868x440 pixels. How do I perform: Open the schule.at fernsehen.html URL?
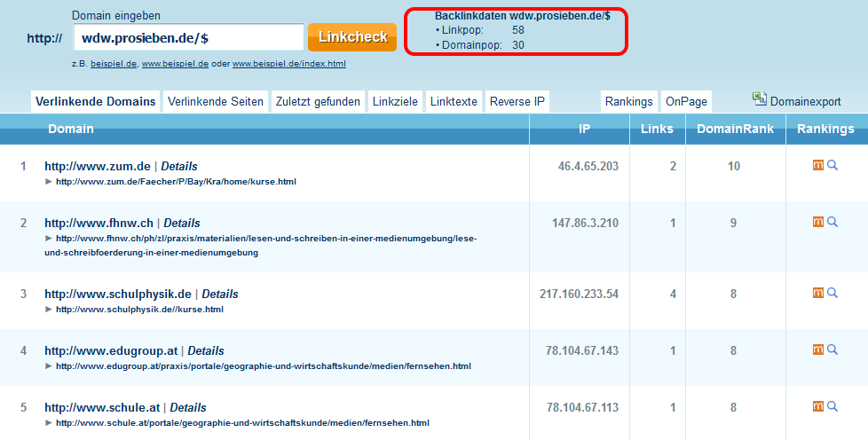click(242, 423)
